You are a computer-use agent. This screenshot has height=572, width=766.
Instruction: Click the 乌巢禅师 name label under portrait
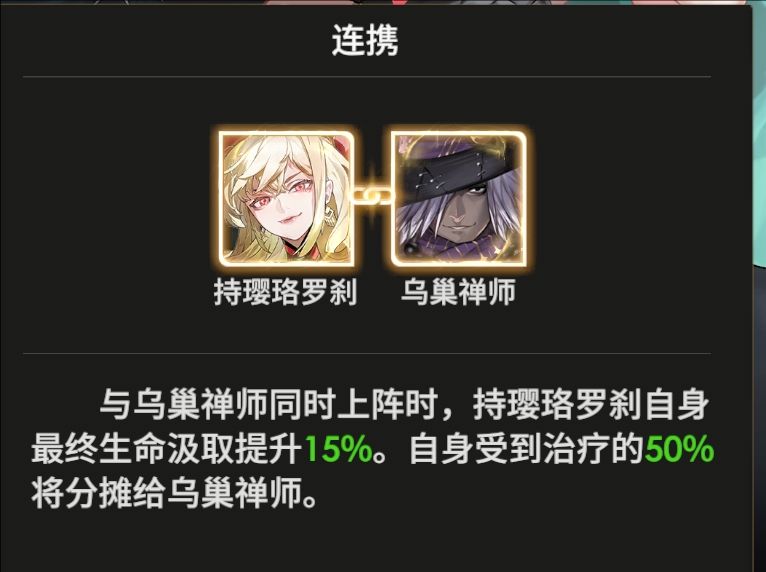click(x=458, y=293)
